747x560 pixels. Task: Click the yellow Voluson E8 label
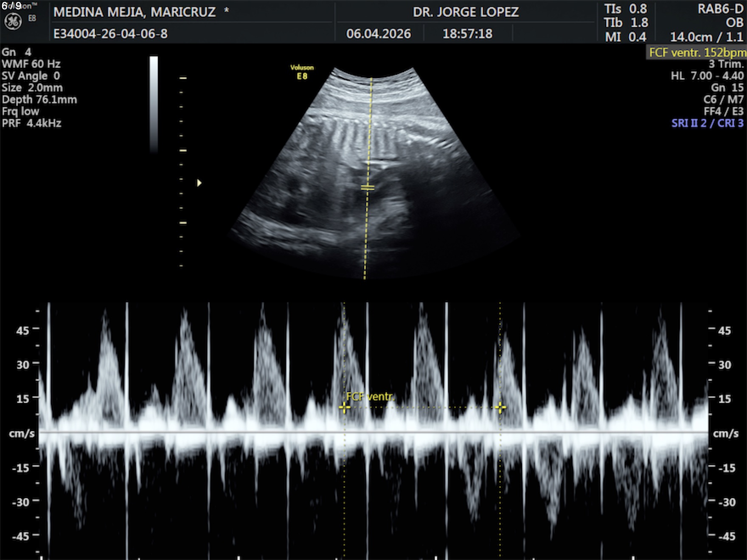coord(302,72)
